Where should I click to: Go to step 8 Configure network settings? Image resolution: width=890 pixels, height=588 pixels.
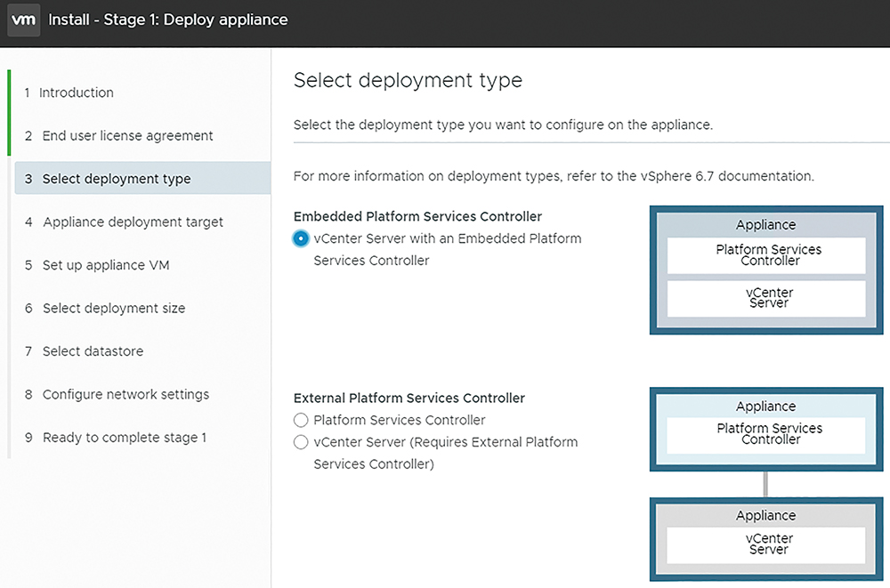[x=117, y=394]
